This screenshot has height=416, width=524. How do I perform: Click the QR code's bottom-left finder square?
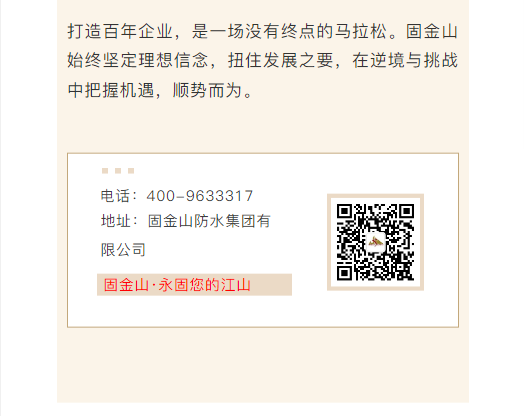click(344, 273)
